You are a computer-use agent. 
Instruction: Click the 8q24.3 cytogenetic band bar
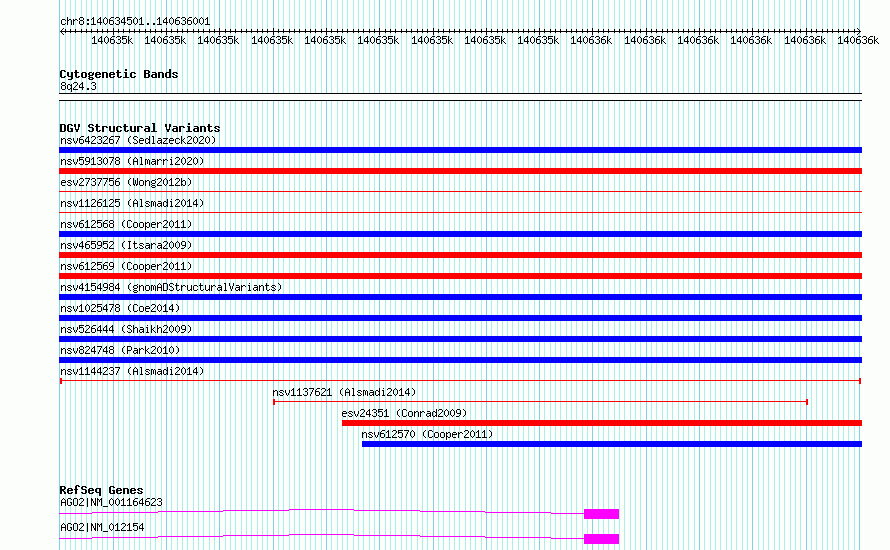pos(460,97)
